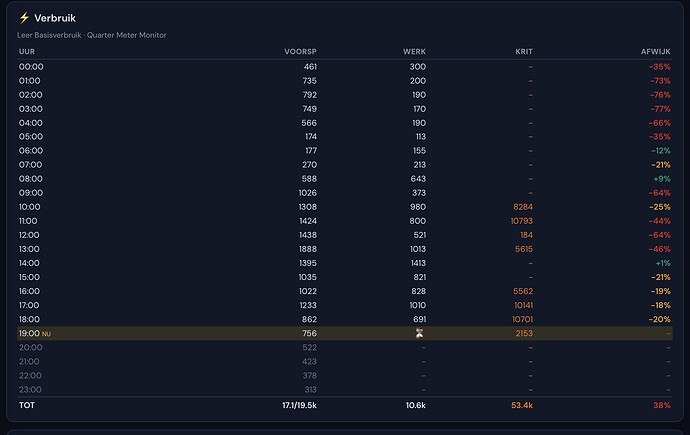The height and width of the screenshot is (435, 690).
Task: Click the 566 forecast value at 04:00
Action: click(x=309, y=123)
